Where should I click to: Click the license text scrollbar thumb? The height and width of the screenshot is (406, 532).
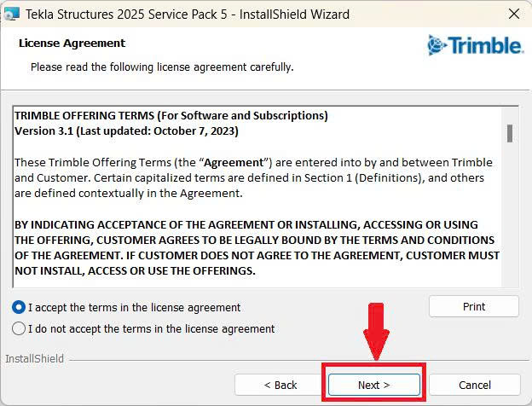click(x=509, y=133)
